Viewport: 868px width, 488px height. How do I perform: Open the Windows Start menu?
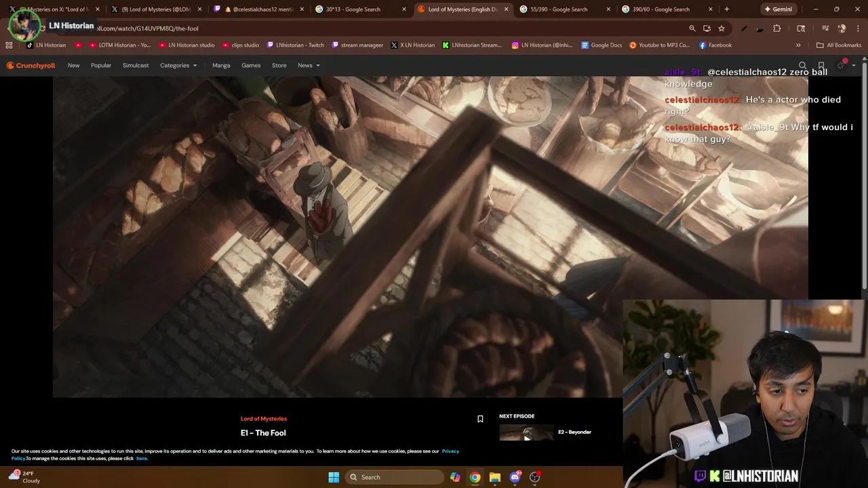tap(334, 477)
